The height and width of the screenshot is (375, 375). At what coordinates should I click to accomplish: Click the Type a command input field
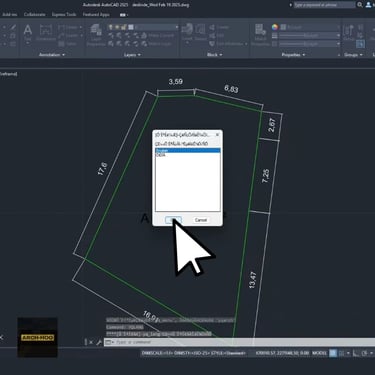coord(239,342)
